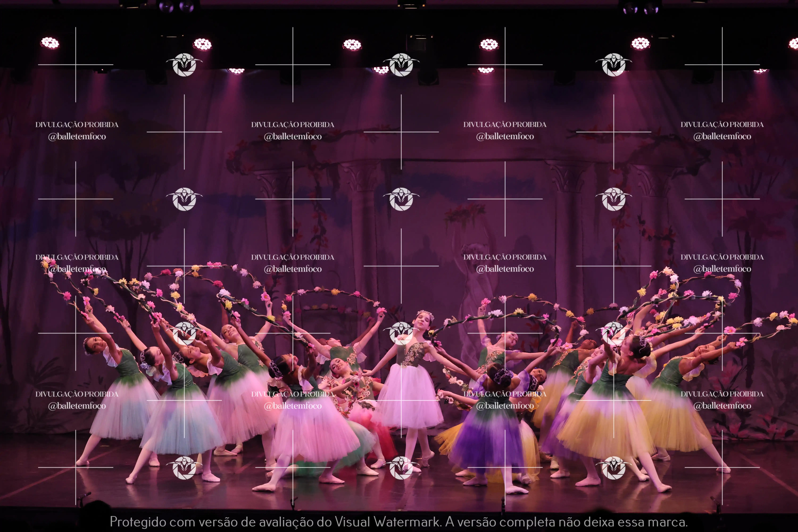Viewport: 798px width, 532px height.
Task: Click the top-left "DIVULGAÇÃO PROIBIDA" watermark text
Action: 77,124
